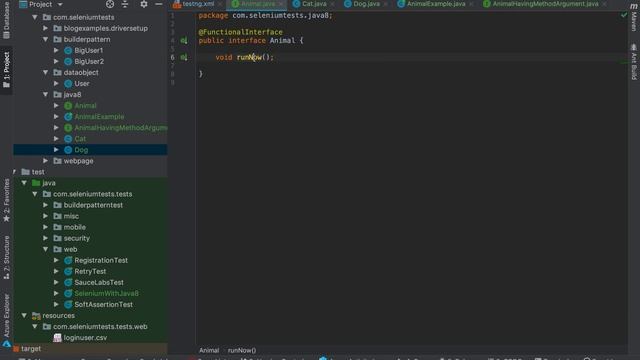The width and height of the screenshot is (640, 360).
Task: Open the 2: Favorites tool window
Action: [x=6, y=201]
